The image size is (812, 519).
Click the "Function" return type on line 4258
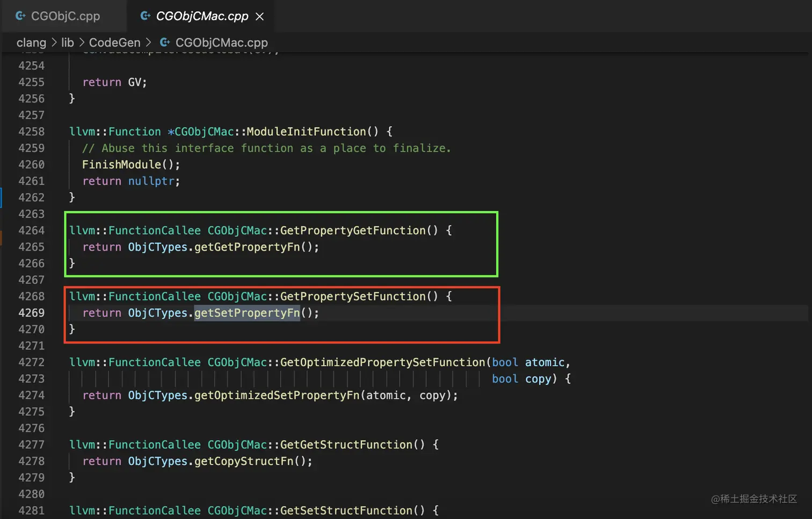[x=134, y=131]
